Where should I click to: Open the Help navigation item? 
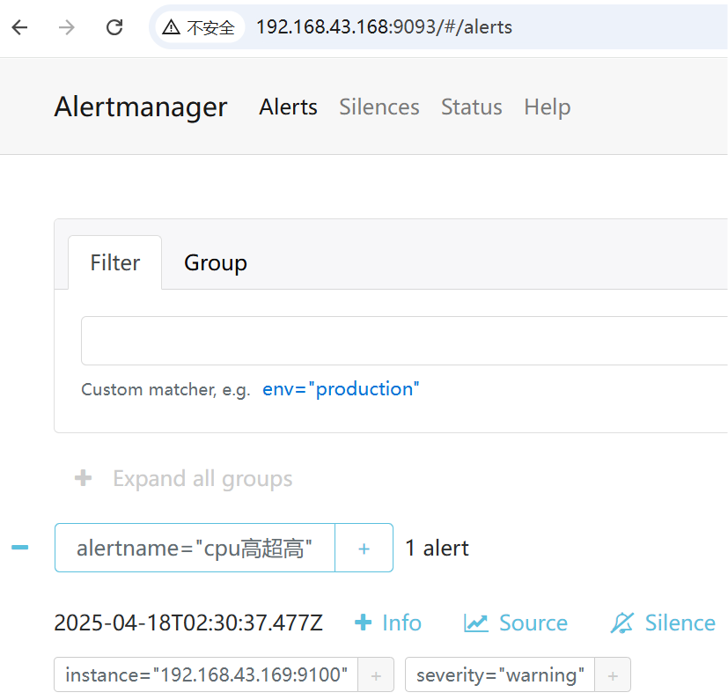[547, 107]
